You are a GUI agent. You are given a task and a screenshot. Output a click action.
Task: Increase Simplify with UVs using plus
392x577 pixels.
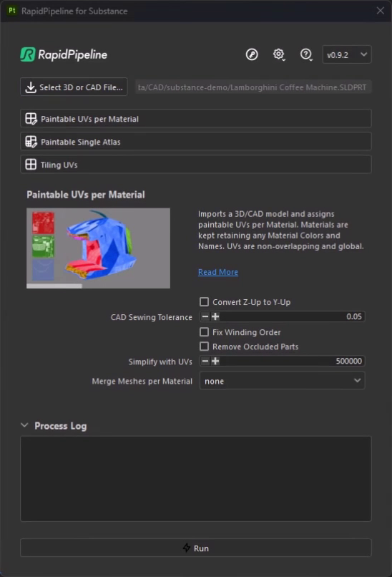pos(215,361)
